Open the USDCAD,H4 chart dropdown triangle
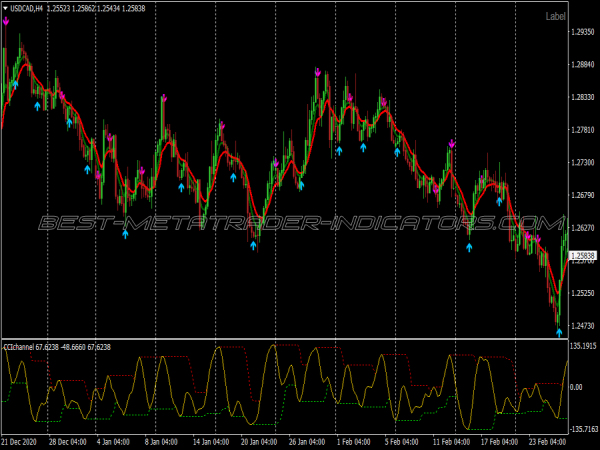Screen dimensions: 600x450 tap(6, 8)
